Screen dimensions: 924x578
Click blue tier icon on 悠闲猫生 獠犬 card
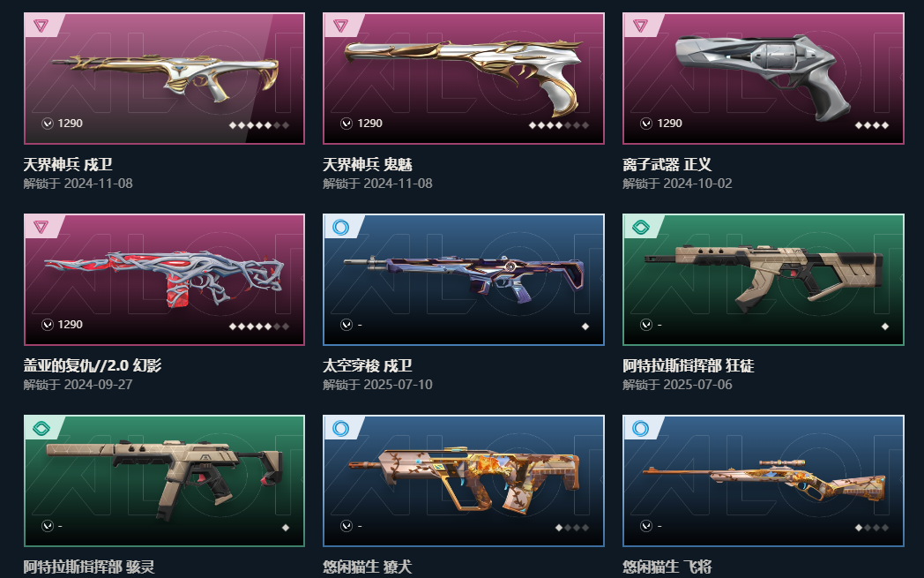click(340, 428)
